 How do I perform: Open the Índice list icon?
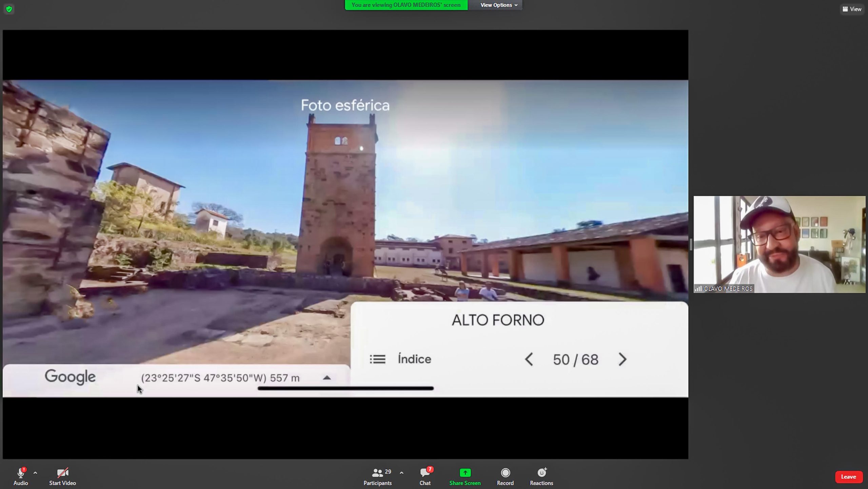coord(377,359)
